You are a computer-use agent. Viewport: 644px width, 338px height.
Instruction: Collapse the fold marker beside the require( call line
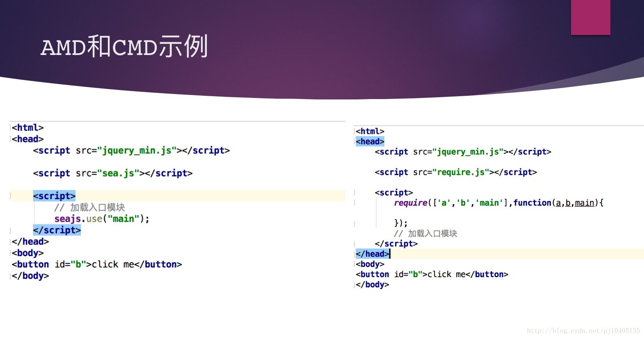(354, 203)
